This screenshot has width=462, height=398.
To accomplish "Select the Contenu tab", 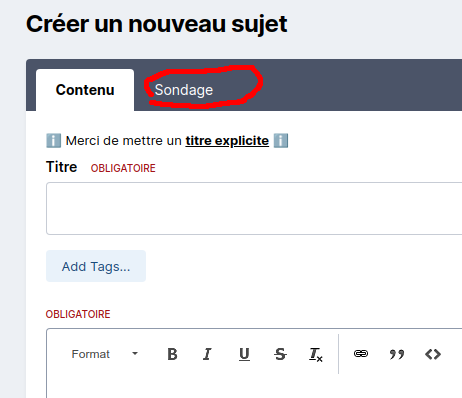I will 85,90.
